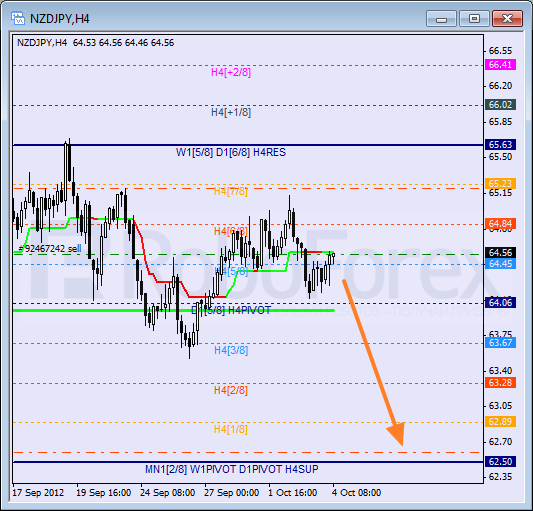Click the 65.23 orange price tag
The height and width of the screenshot is (511, 533).
(500, 184)
